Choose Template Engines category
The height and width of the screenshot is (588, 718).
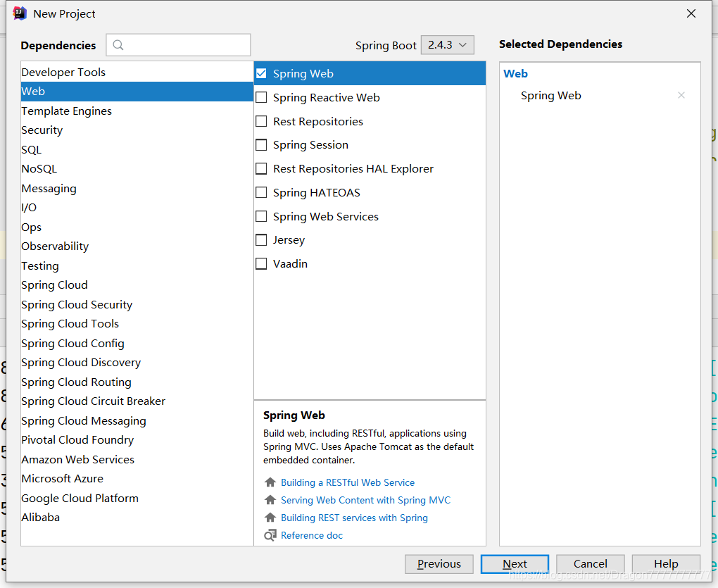coord(137,111)
